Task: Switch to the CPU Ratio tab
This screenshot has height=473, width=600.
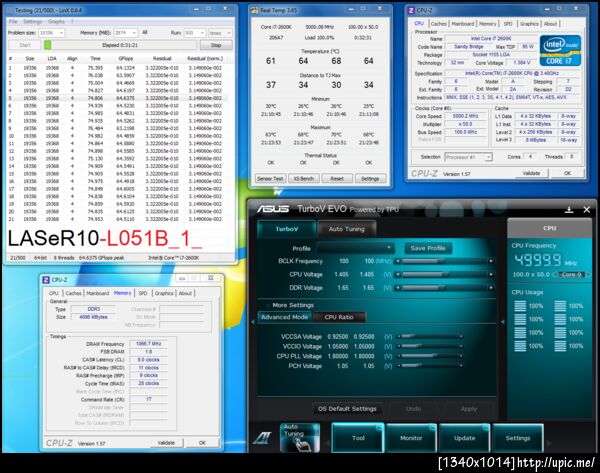Action: coord(339,317)
